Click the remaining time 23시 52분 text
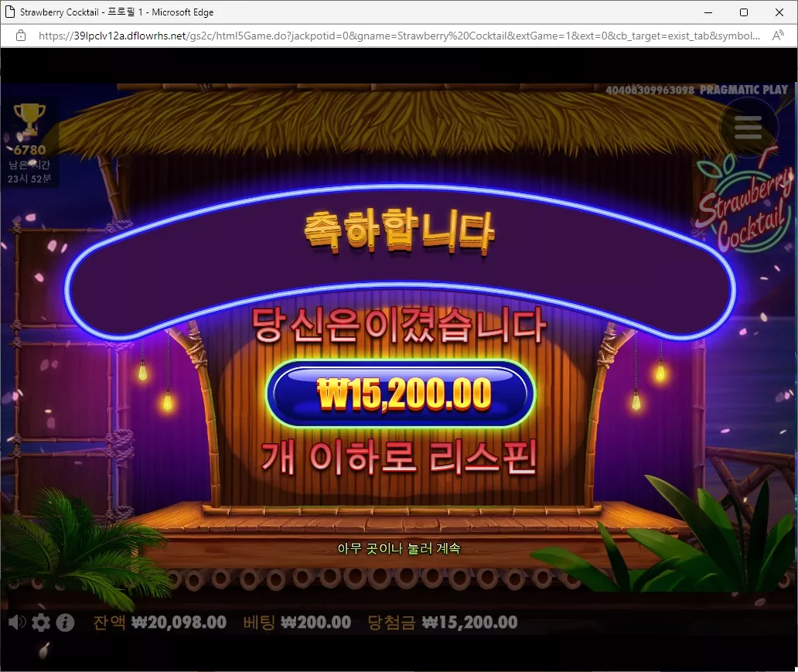This screenshot has height=672, width=798. click(x=29, y=179)
